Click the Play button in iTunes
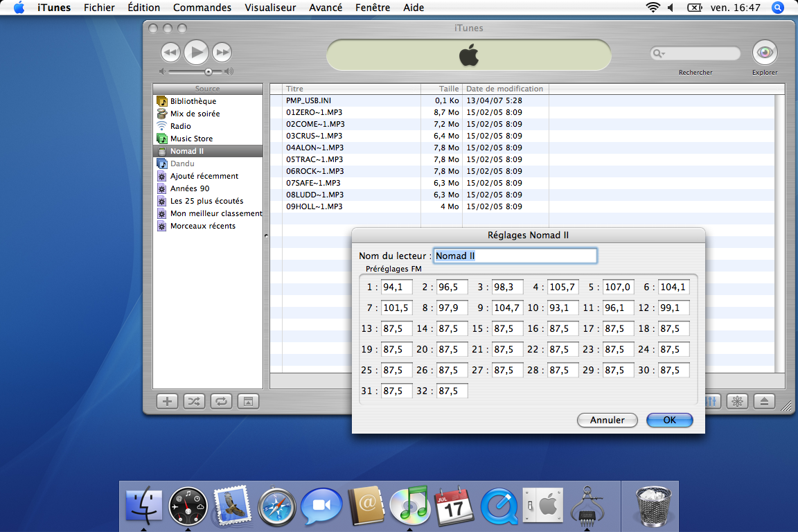Viewport: 798px width, 532px height. pyautogui.click(x=197, y=52)
